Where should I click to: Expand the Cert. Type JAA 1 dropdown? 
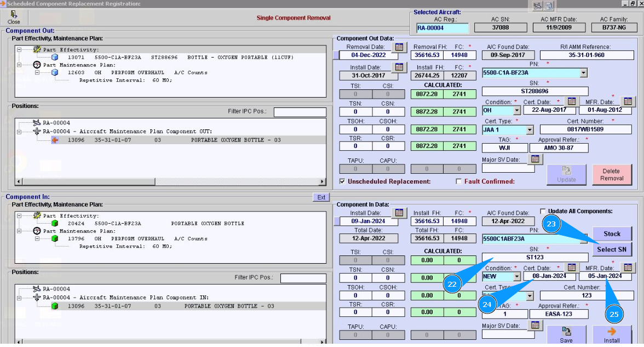pyautogui.click(x=529, y=130)
